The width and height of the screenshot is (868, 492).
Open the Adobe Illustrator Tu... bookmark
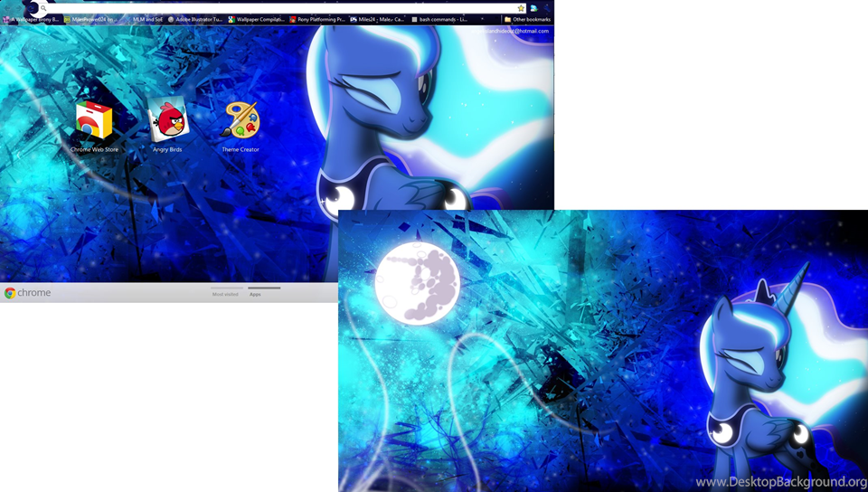point(195,19)
